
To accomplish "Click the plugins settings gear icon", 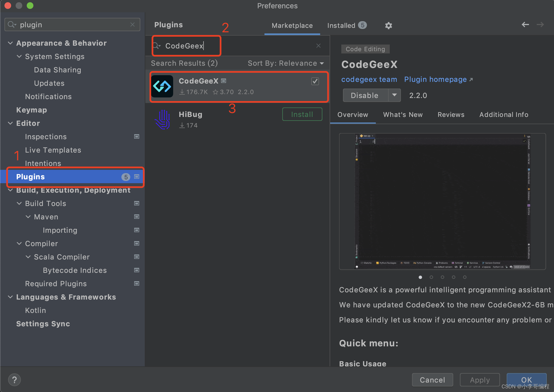I will tap(388, 26).
